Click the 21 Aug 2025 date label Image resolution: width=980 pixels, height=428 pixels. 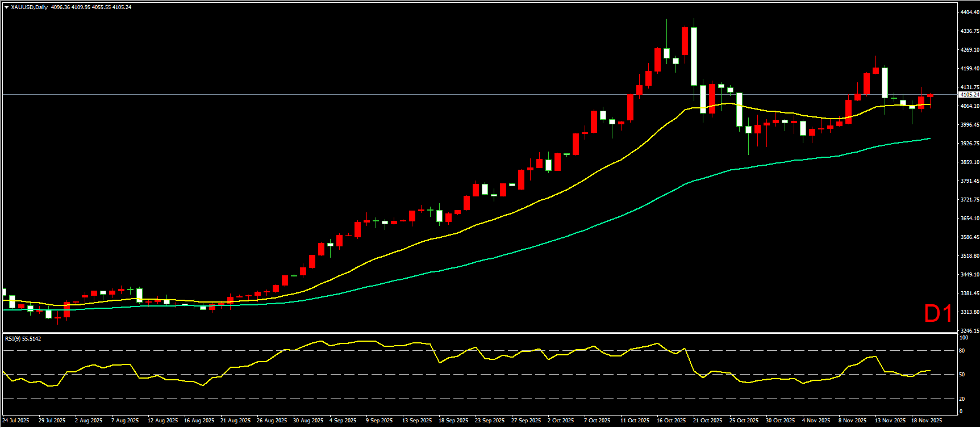pyautogui.click(x=236, y=421)
